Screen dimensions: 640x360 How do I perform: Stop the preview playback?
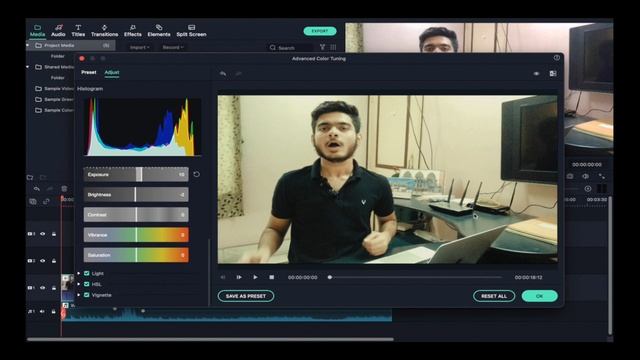pos(271,277)
